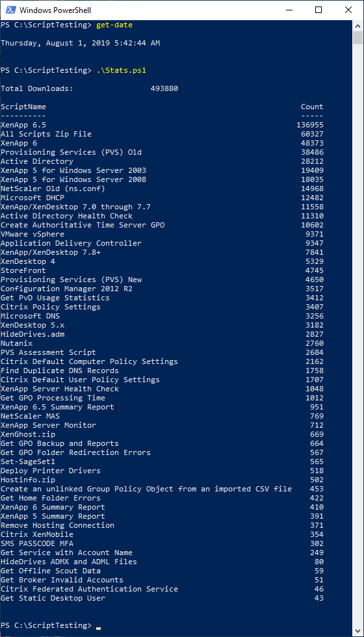
Task: Click the PowerShell icon in title bar
Action: point(10,10)
